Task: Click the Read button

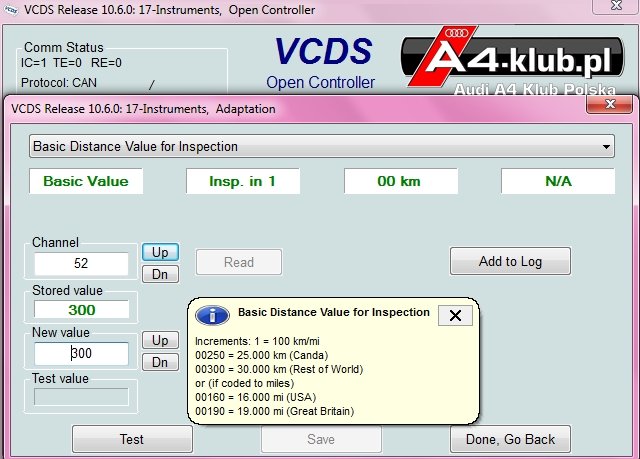Action: (239, 262)
